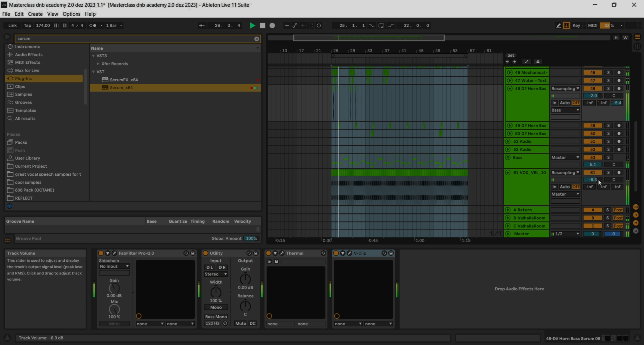Toggle MIDI Arrangement Overdub plus icon

(x=287, y=25)
